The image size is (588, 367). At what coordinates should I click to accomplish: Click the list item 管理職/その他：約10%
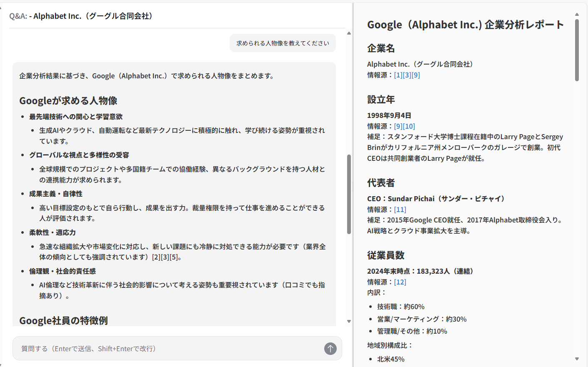coord(412,331)
